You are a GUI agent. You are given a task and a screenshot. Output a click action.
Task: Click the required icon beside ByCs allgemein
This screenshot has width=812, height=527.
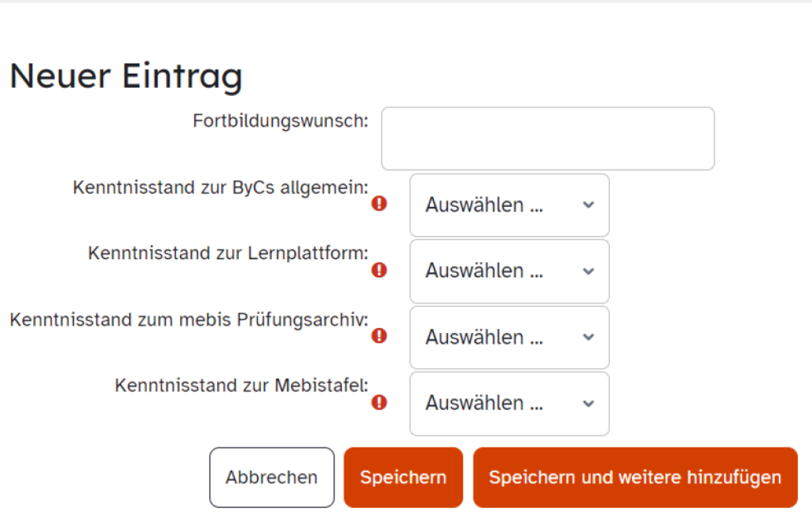pos(379,204)
